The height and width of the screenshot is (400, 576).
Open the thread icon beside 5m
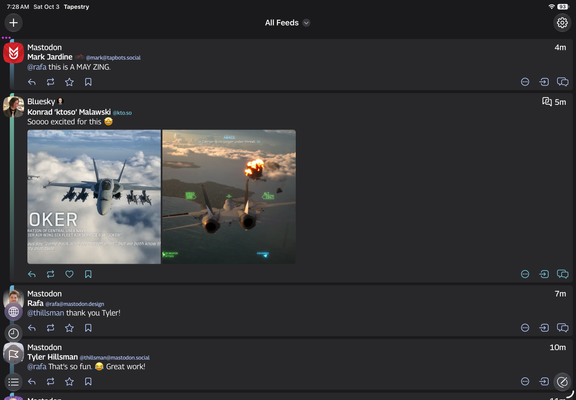547,102
